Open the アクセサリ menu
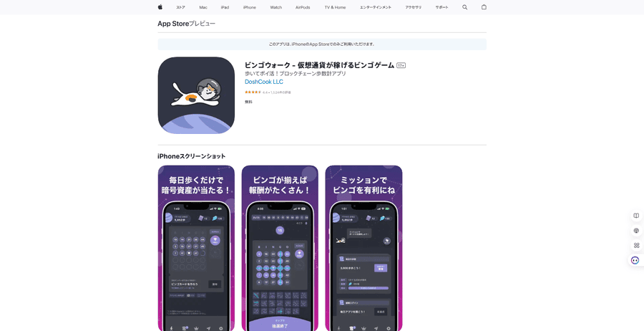The width and height of the screenshot is (644, 331). [x=414, y=7]
